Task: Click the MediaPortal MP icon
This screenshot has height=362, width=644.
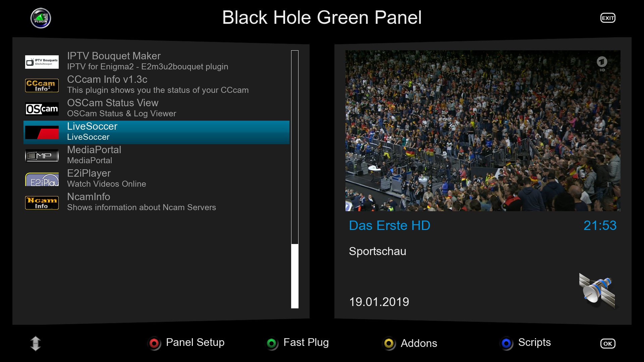Action: point(42,156)
